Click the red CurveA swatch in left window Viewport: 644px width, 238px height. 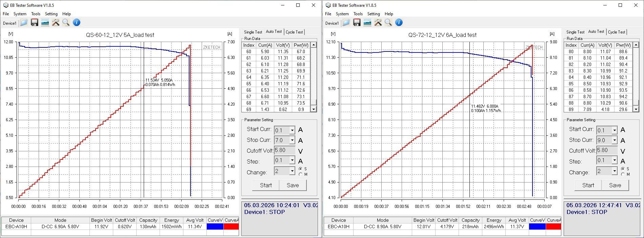pyautogui.click(x=231, y=226)
